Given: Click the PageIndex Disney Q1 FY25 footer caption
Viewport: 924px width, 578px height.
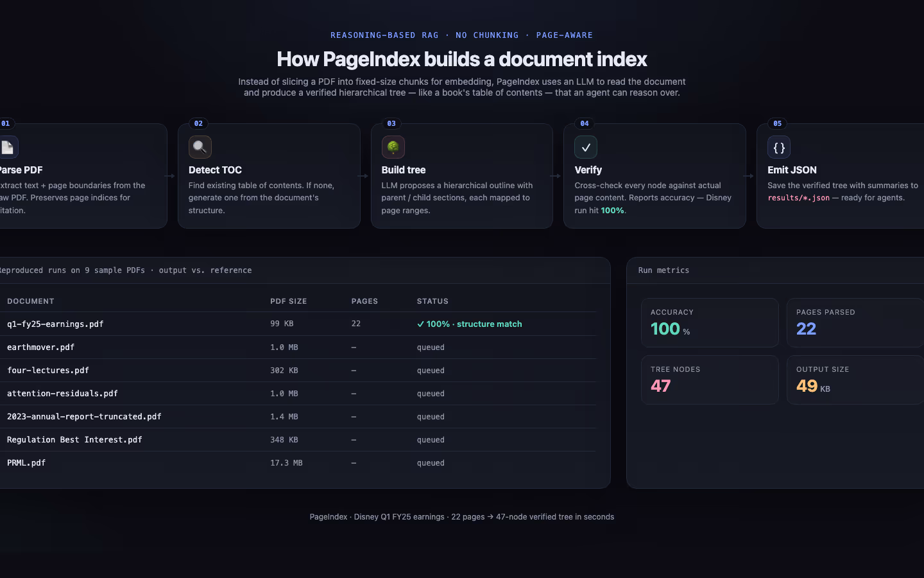Looking at the screenshot, I should pos(462,517).
